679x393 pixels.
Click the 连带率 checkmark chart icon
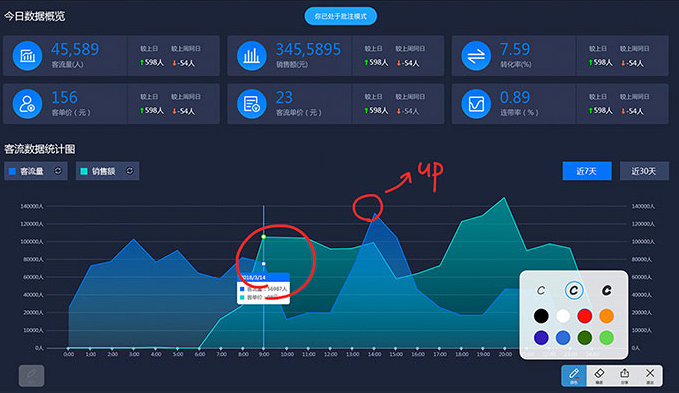click(x=476, y=103)
